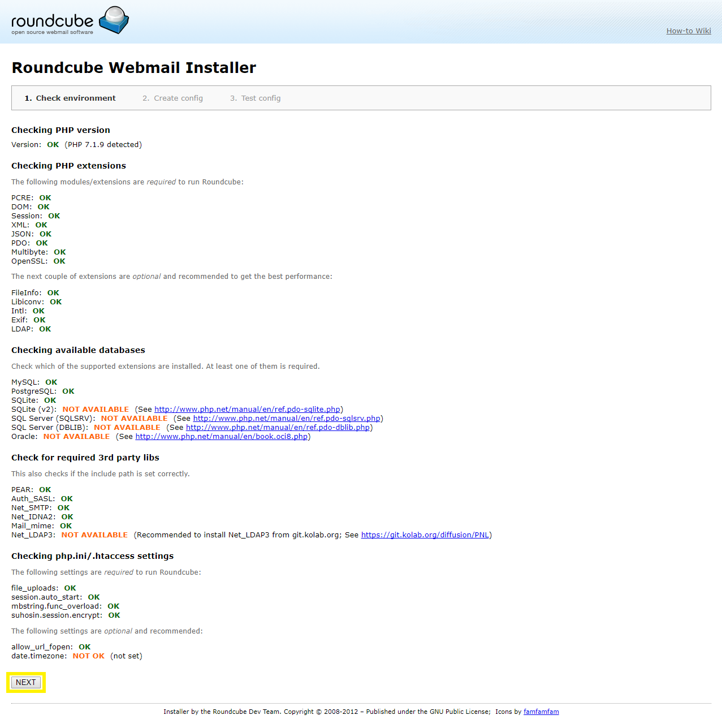This screenshot has width=722, height=728.
Task: Click the Checking PHP extensions heading
Action: 68,166
